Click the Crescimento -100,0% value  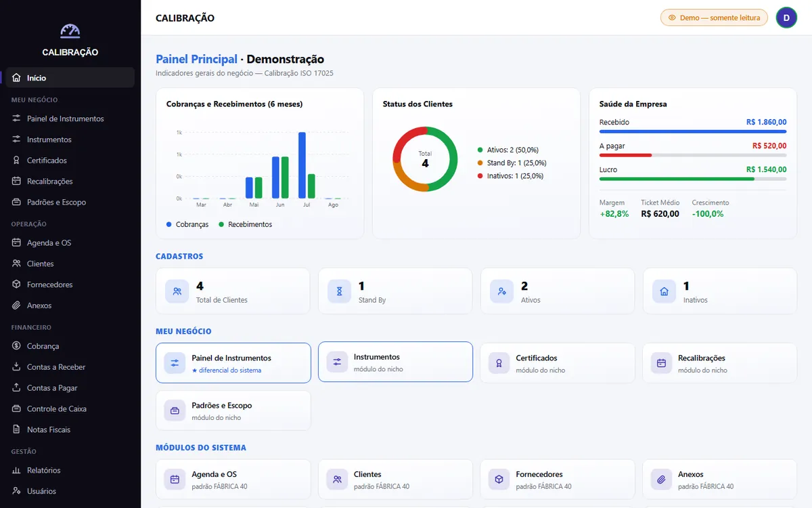coord(708,214)
